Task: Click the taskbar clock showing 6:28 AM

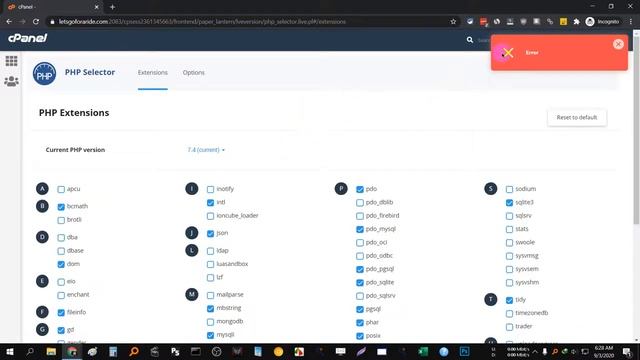Action: (x=604, y=351)
